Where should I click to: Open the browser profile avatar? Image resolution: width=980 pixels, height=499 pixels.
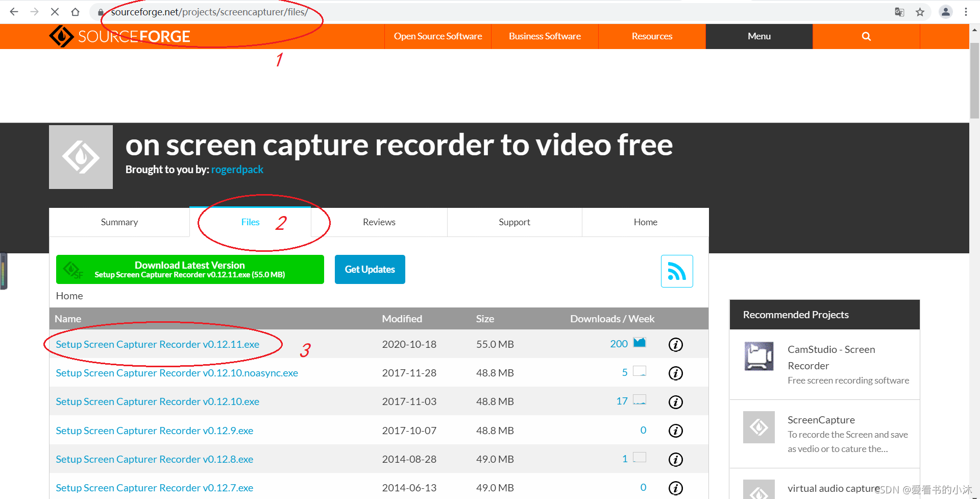click(x=945, y=12)
